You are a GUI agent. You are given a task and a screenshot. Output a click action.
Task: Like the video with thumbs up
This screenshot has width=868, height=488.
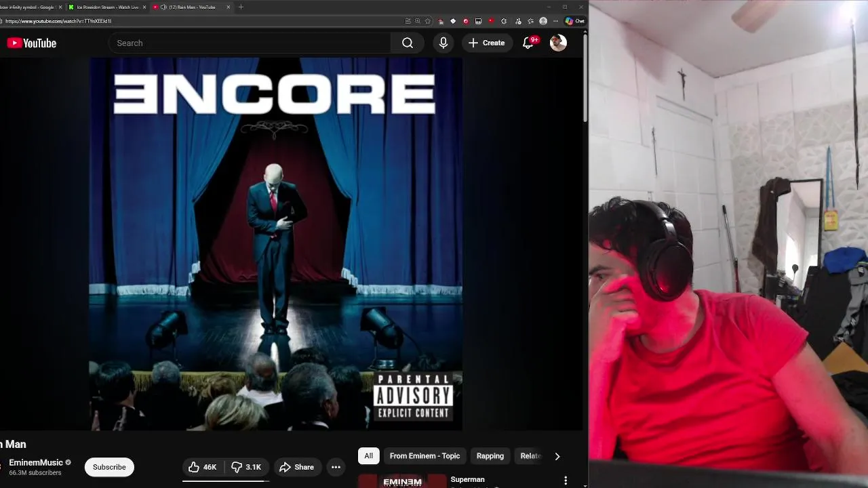pos(203,467)
